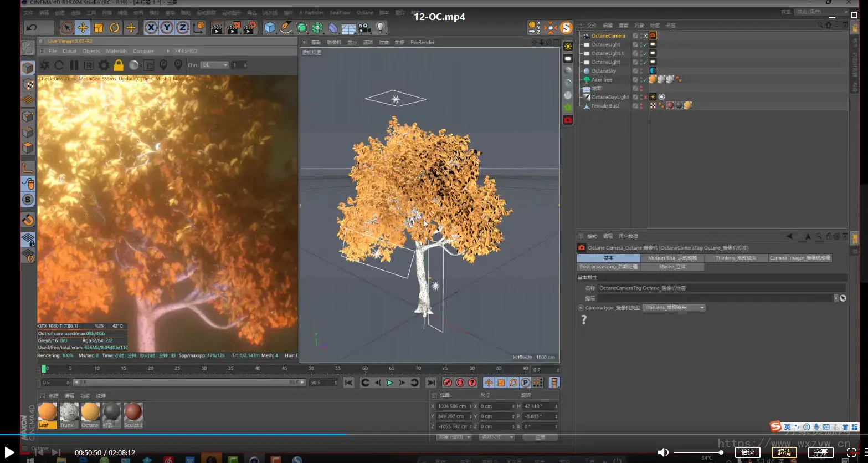Toggle X axis lock

click(151, 28)
